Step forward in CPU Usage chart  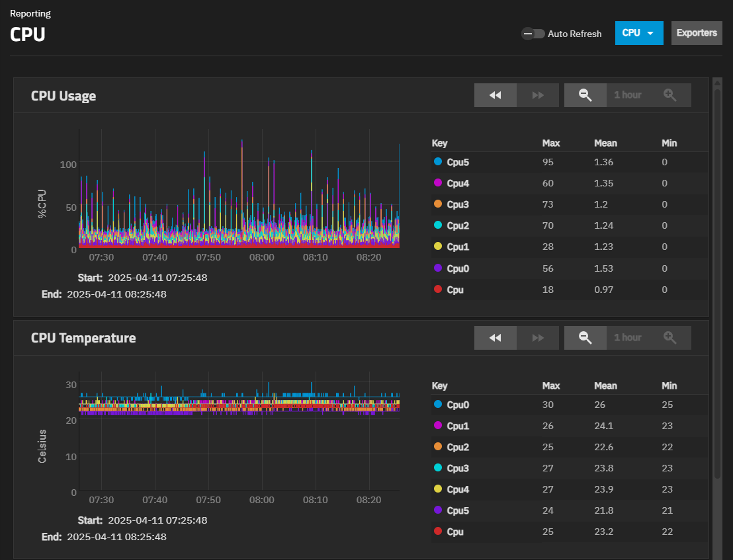point(538,95)
